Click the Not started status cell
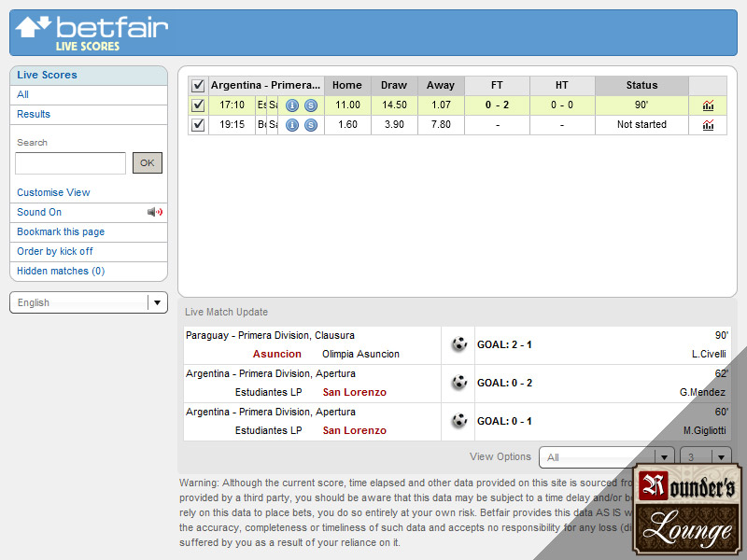This screenshot has width=747, height=560. 641,125
